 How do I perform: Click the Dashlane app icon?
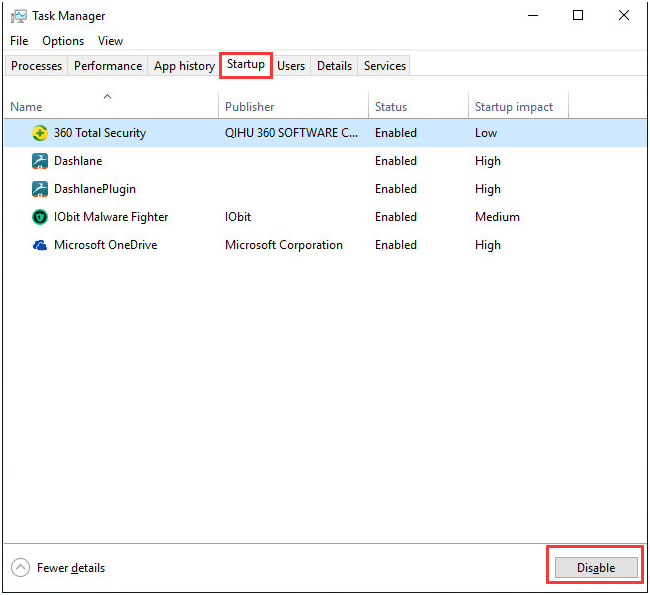(x=40, y=161)
